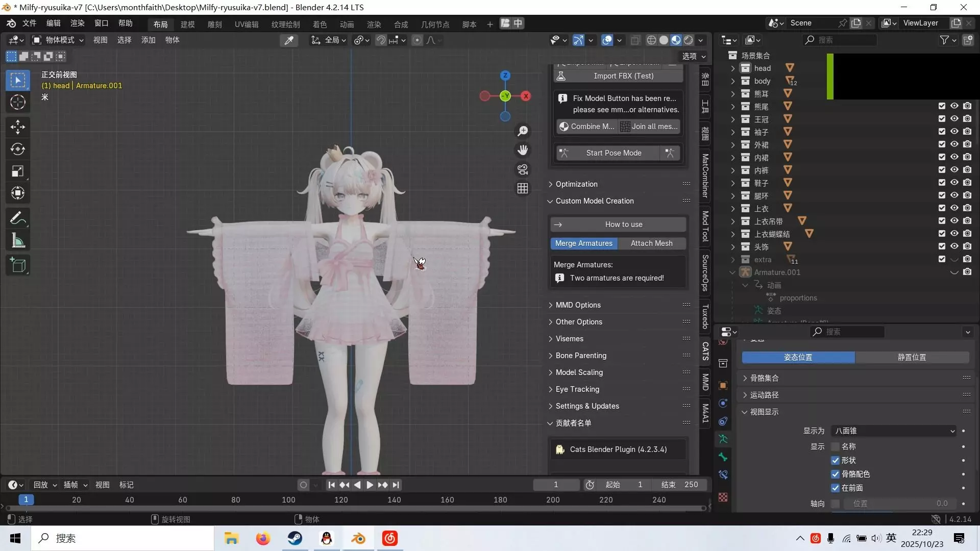This screenshot has height=551, width=980.
Task: Select the Annotate pencil tool
Action: [18, 218]
